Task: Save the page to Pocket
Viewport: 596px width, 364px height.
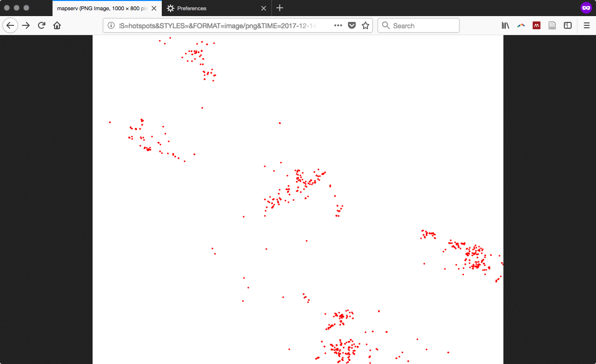Action: 352,26
